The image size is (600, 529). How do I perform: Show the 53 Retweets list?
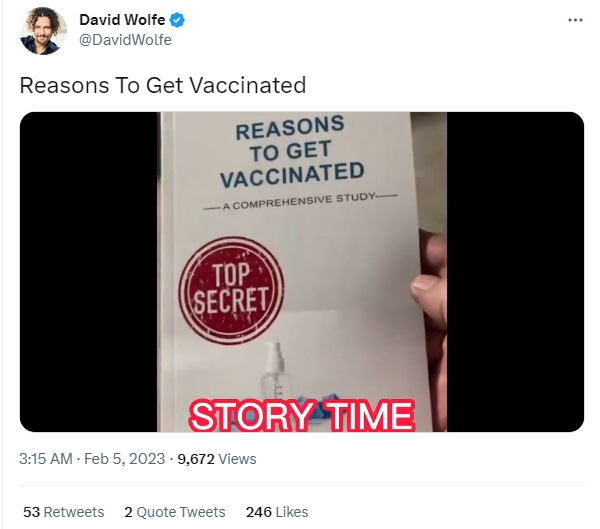64,512
